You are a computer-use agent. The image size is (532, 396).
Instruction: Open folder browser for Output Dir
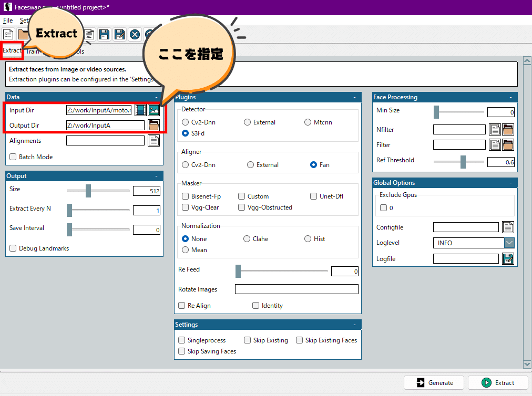tap(154, 125)
